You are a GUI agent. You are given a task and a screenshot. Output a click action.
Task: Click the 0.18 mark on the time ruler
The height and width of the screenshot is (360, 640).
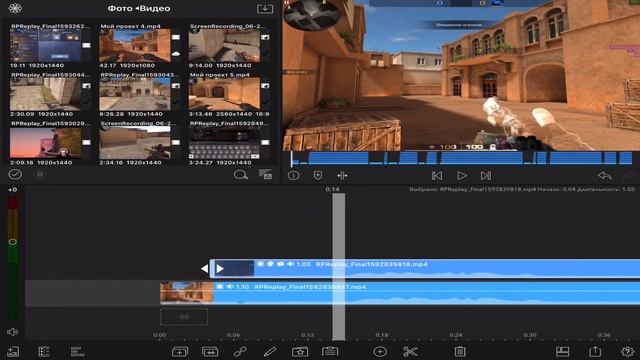(x=382, y=335)
